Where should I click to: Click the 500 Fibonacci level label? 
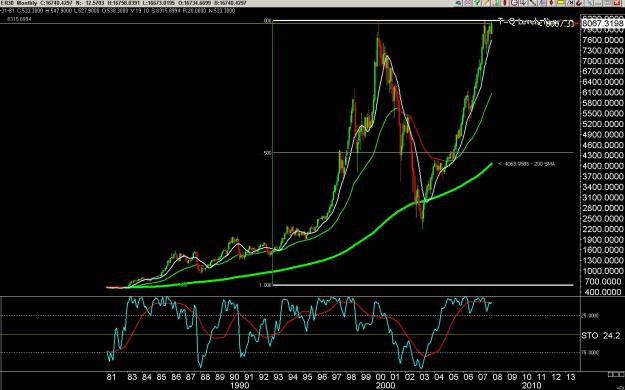(x=267, y=153)
